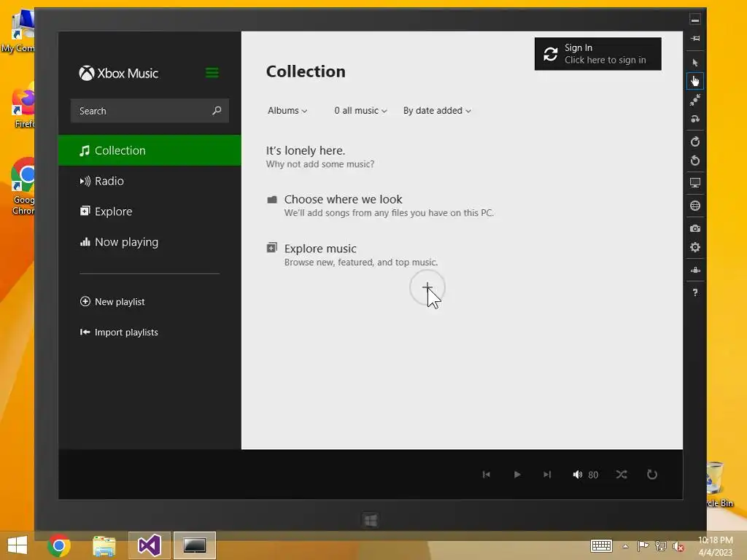Show the Now playing view

tap(150, 242)
